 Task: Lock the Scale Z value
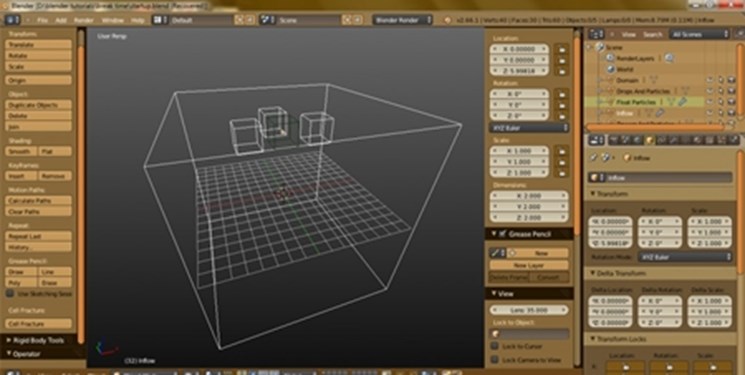point(562,173)
